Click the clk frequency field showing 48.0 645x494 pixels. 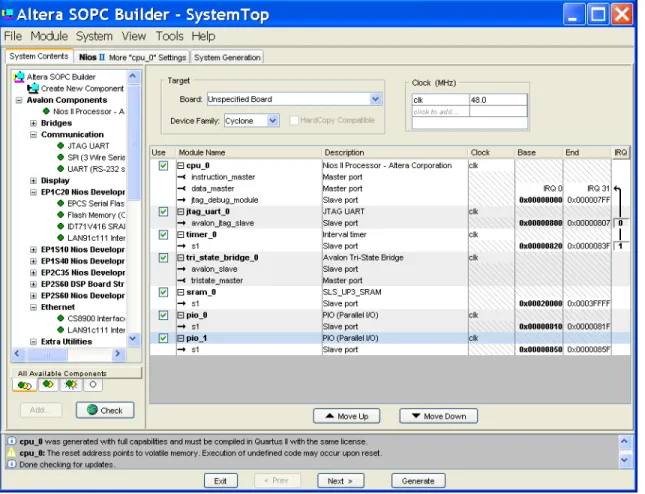498,100
